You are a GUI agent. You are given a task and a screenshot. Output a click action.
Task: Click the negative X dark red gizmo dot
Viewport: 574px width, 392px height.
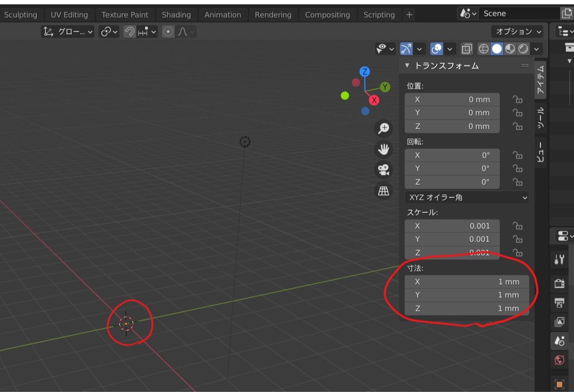pyautogui.click(x=356, y=82)
